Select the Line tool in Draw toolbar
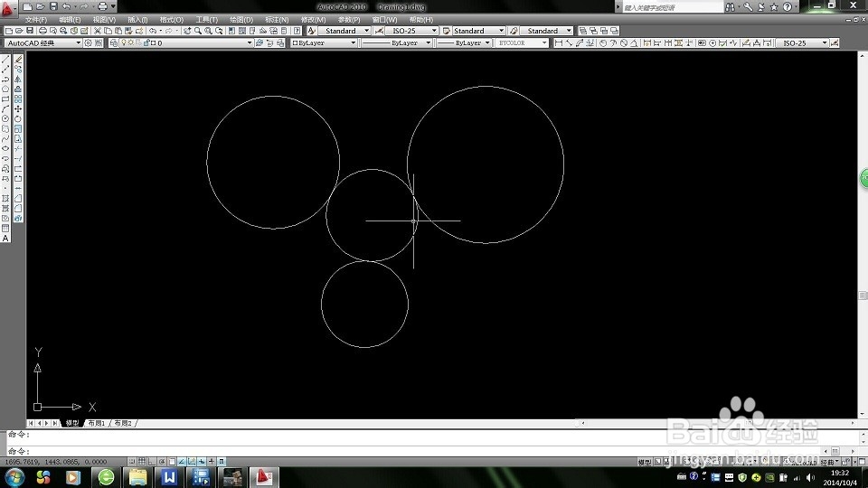 pyautogui.click(x=5, y=60)
